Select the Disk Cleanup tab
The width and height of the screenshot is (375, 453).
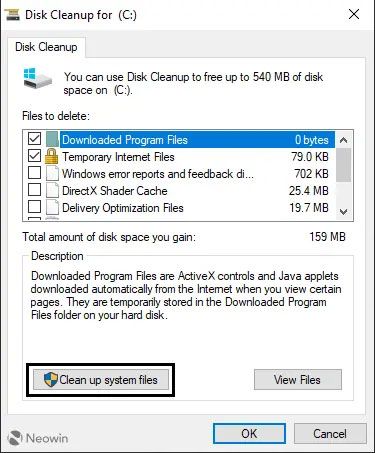pyautogui.click(x=46, y=47)
